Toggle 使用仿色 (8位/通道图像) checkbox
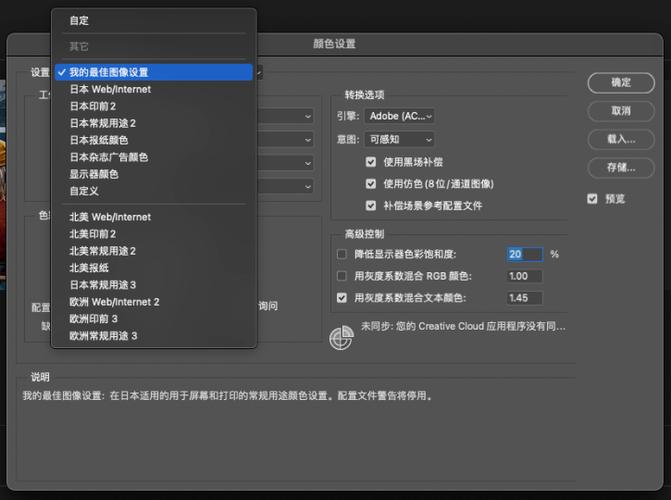This screenshot has height=500, width=671. coord(371,184)
